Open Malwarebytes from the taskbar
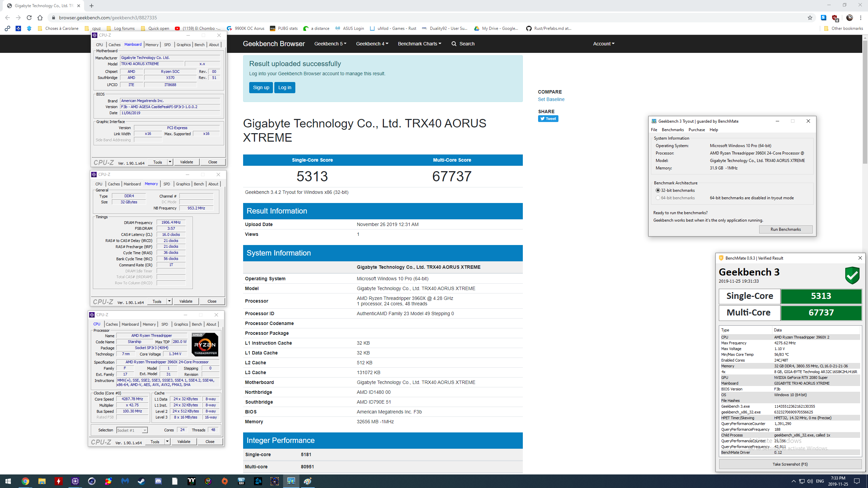 point(125,481)
